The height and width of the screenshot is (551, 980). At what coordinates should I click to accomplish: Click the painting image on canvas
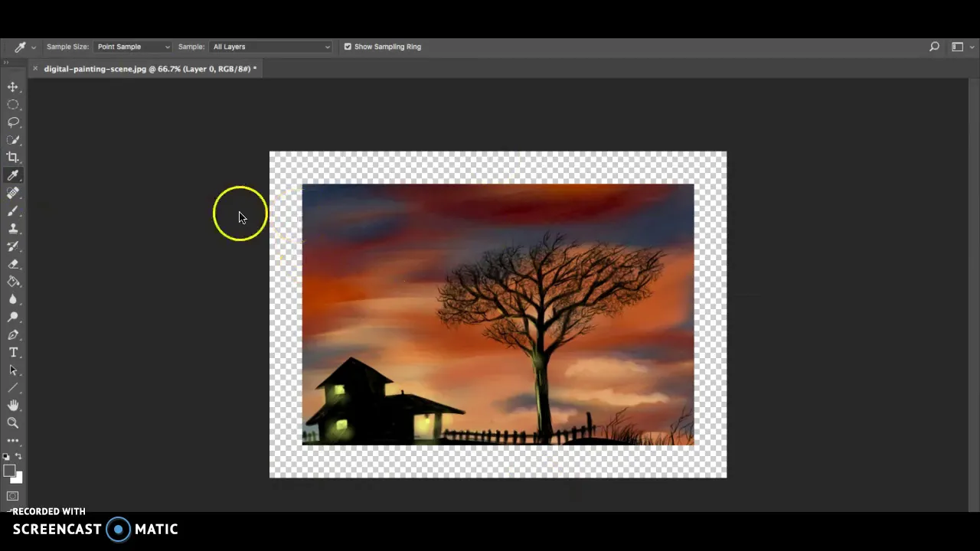[498, 315]
